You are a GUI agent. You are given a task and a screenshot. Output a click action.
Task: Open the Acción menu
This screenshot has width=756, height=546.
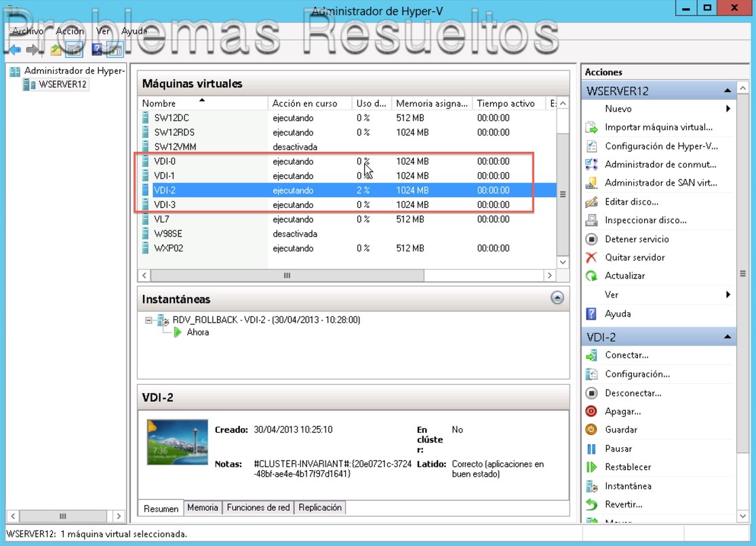70,31
